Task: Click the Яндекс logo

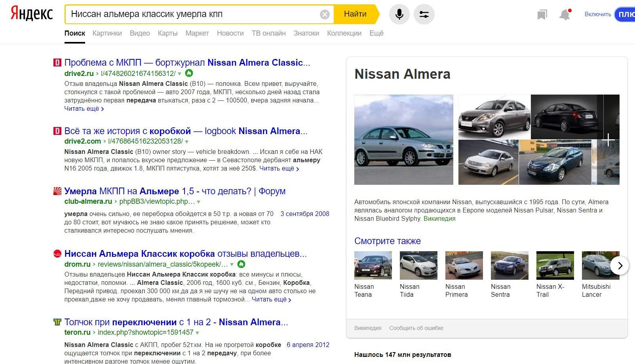Action: (x=31, y=14)
